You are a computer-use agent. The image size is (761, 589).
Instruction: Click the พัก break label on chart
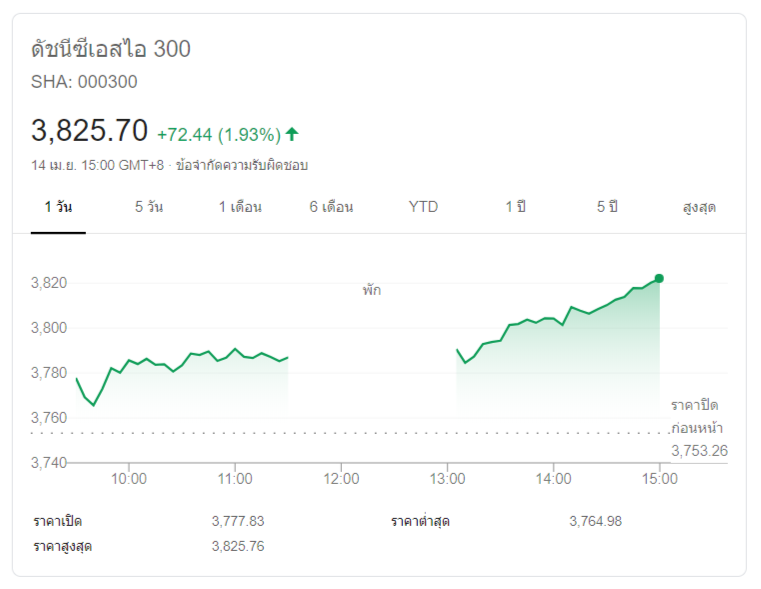pos(372,290)
